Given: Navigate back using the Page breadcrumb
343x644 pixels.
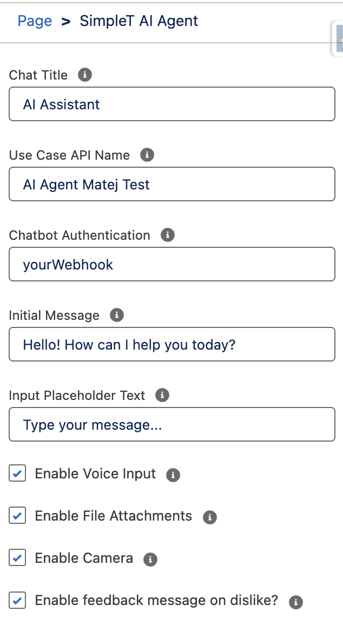Looking at the screenshot, I should (35, 21).
